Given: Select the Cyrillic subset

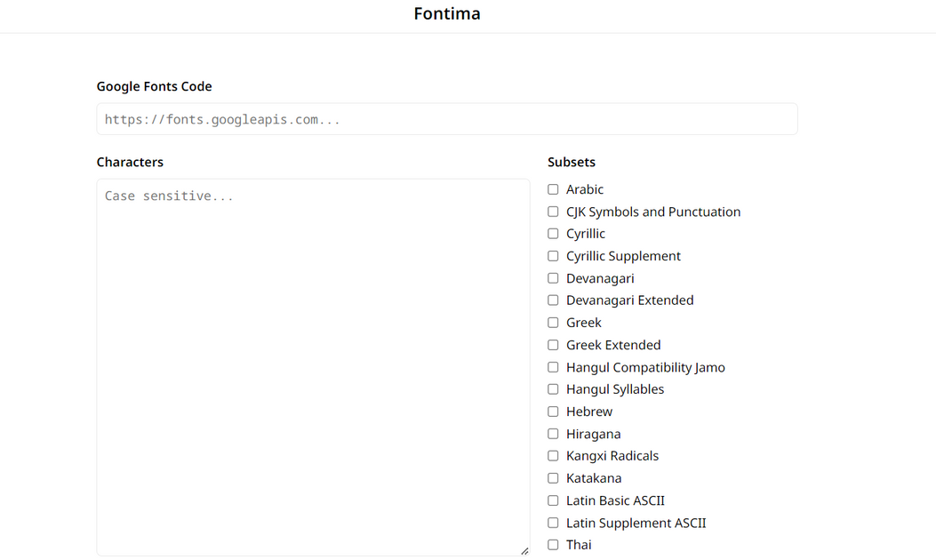Looking at the screenshot, I should (553, 234).
